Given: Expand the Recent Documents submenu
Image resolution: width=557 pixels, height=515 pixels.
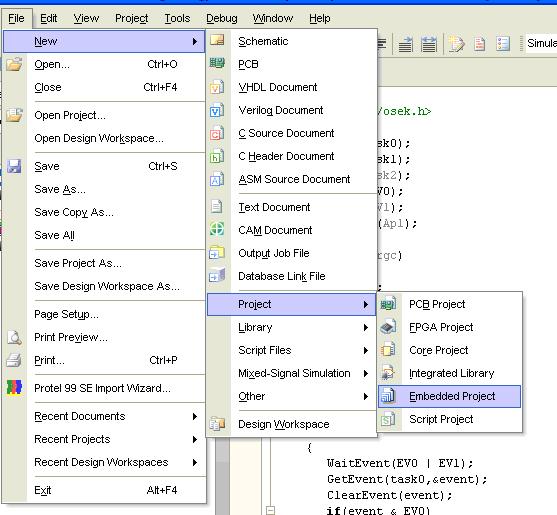Looking at the screenshot, I should [x=195, y=416].
